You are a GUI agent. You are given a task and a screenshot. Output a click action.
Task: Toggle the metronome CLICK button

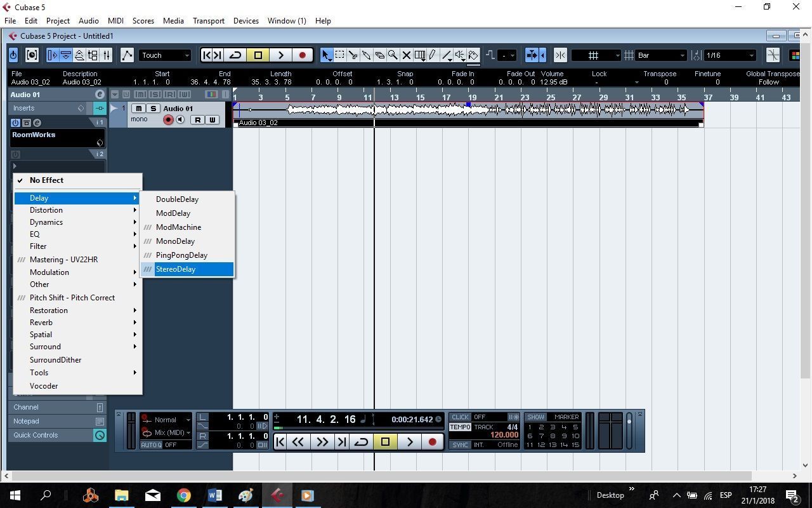461,417
